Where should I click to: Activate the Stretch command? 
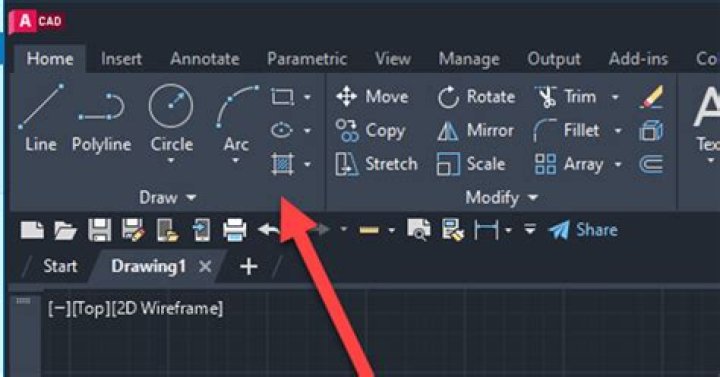pos(376,164)
